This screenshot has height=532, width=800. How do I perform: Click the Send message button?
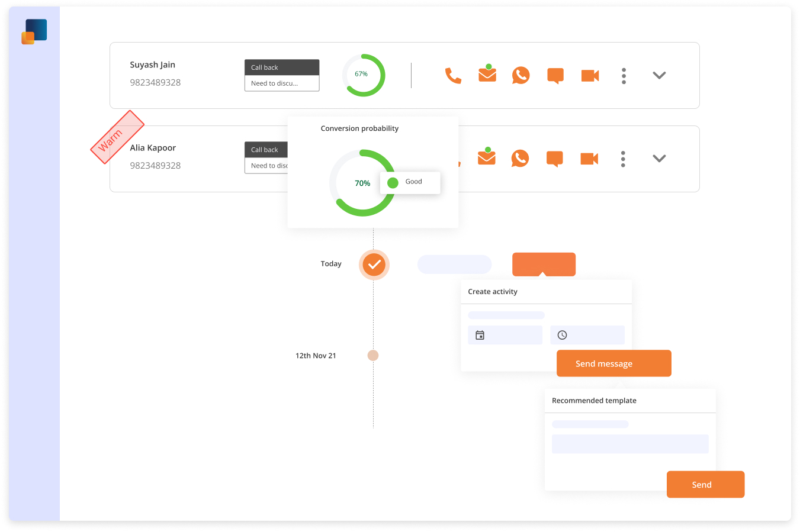pyautogui.click(x=613, y=363)
